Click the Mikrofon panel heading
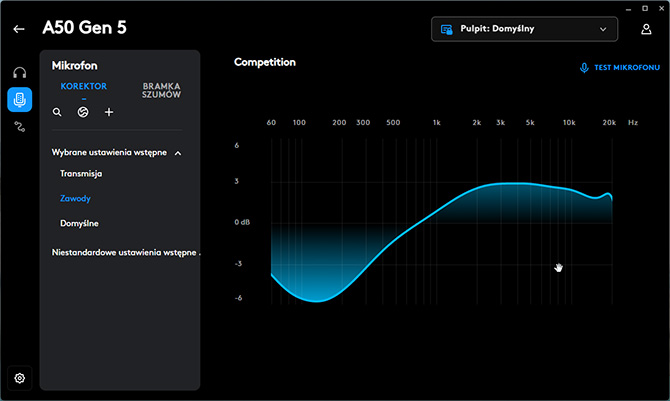The image size is (670, 401). point(74,65)
